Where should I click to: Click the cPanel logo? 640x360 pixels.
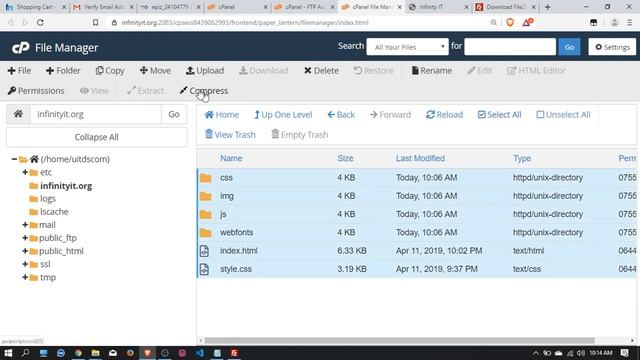pos(20,48)
